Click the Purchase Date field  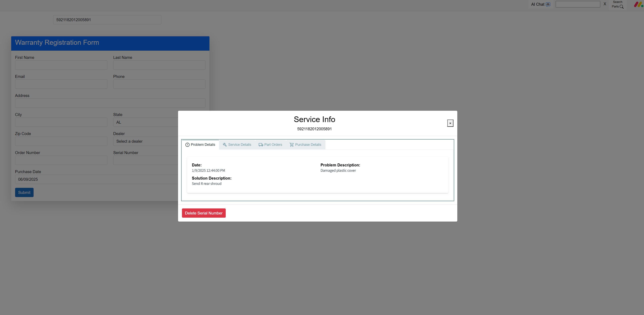95,179
